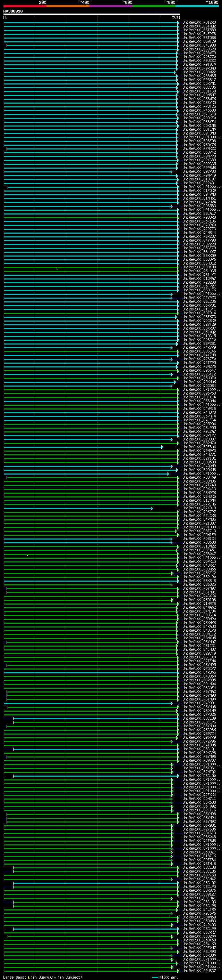Select the UniRef100_B3TLM0 label
222x980 pixels.
pos(199,129)
